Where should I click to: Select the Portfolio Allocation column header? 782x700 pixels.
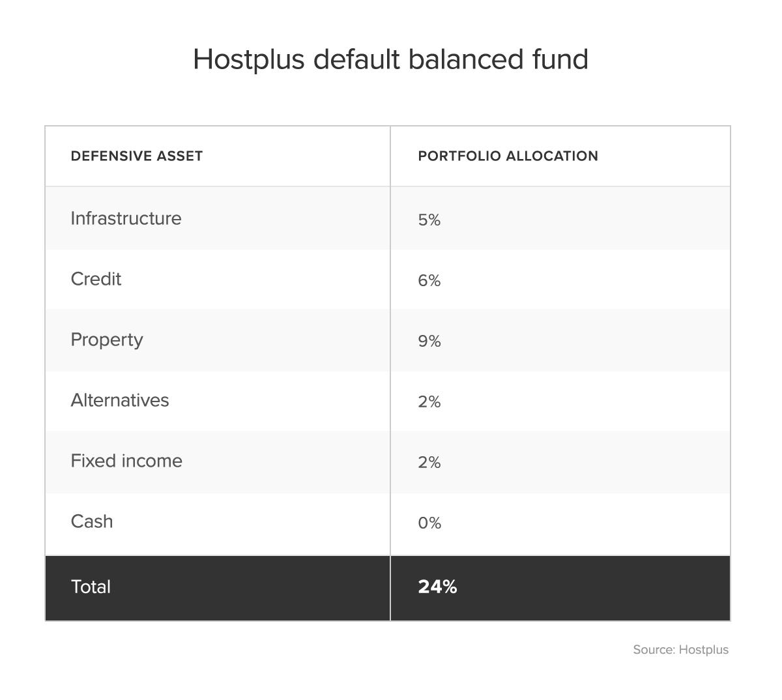[x=508, y=156]
